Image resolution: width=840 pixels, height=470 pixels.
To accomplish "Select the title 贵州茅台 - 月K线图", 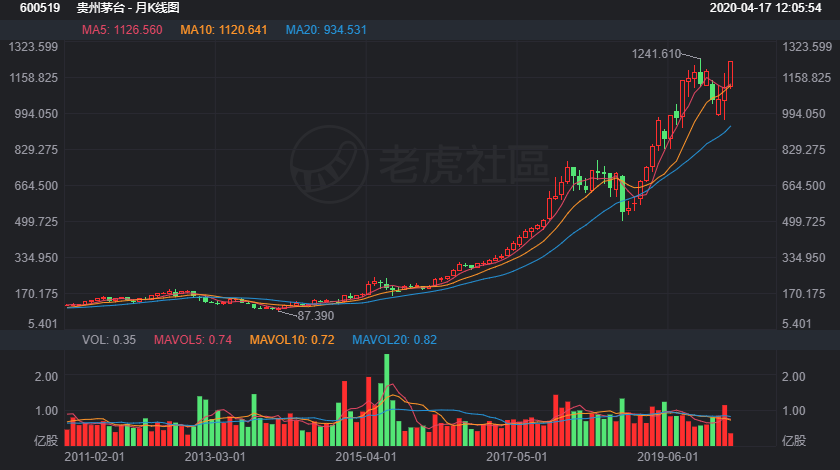I will pos(128,8).
